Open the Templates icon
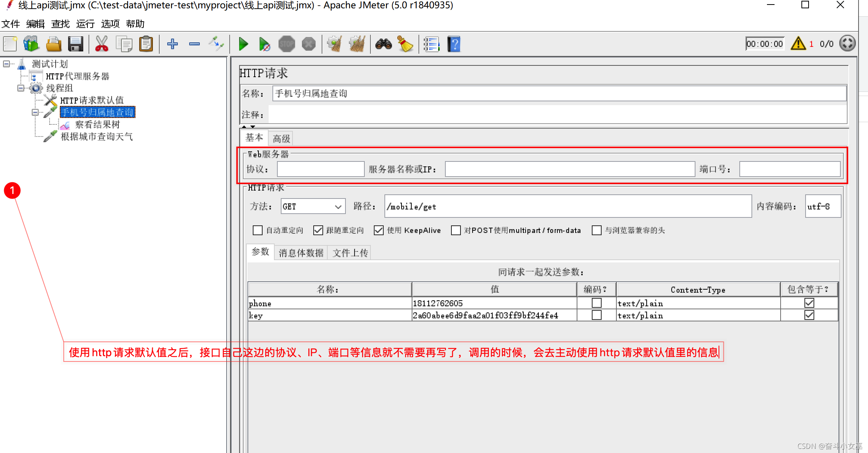The image size is (868, 453). click(31, 44)
